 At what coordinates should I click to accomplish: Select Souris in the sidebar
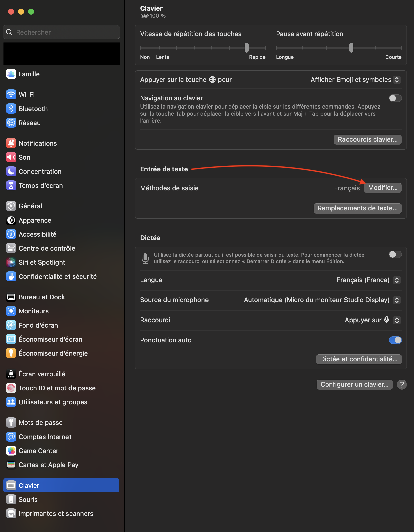(28, 500)
